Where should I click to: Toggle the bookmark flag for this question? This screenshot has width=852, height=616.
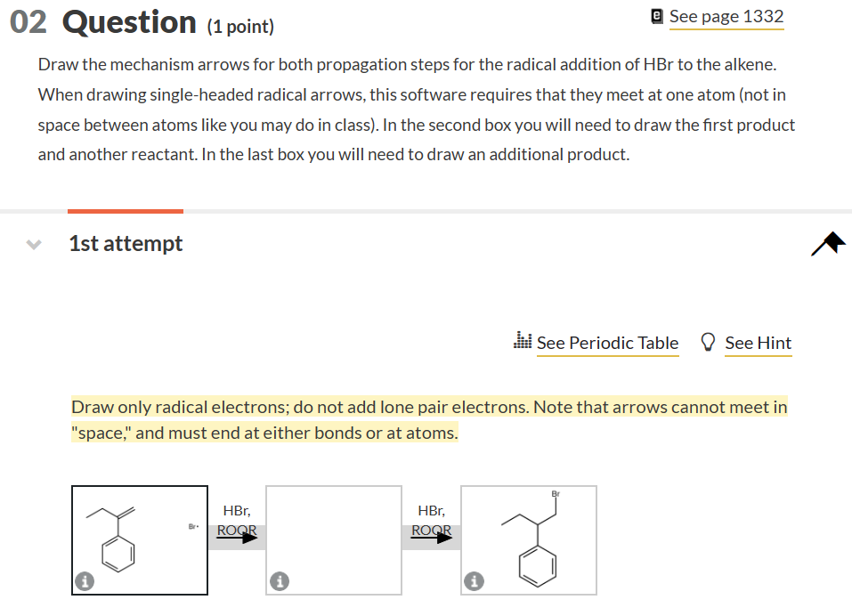(x=828, y=242)
